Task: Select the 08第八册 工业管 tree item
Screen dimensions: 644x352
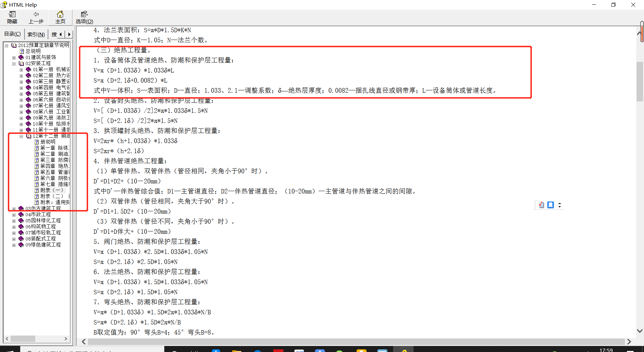Action: (51, 112)
